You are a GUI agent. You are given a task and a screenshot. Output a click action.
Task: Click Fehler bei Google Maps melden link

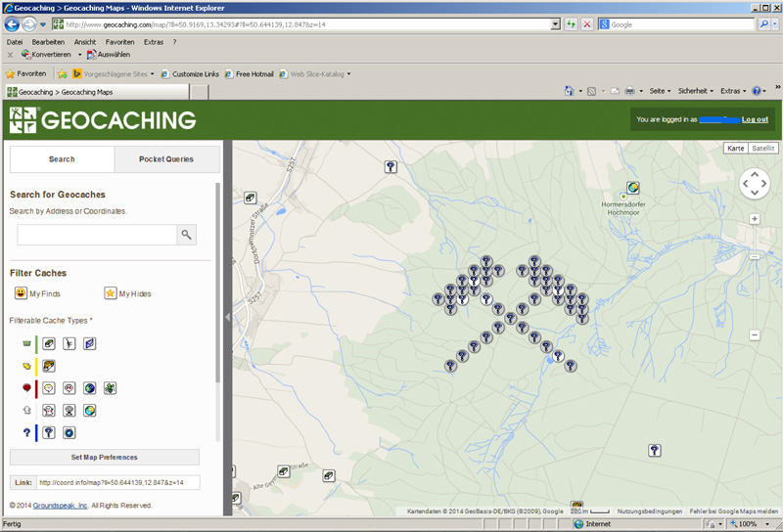click(x=733, y=511)
